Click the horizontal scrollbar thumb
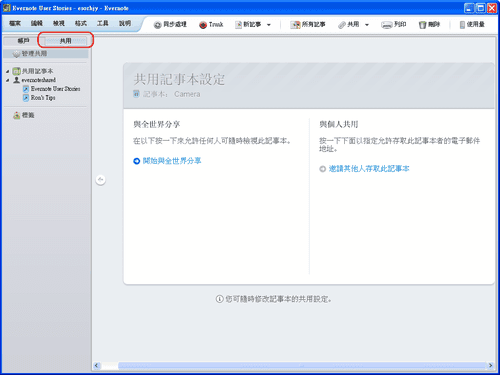This screenshot has height=375, width=500. coord(302,366)
